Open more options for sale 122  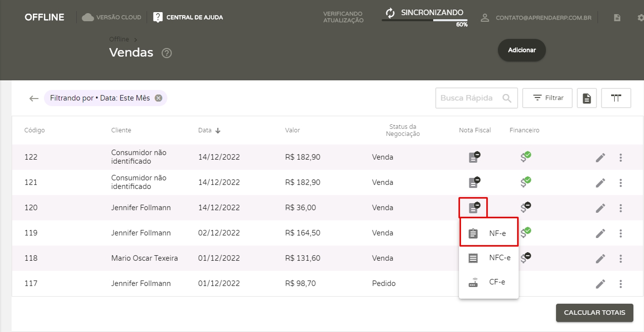[x=620, y=158]
